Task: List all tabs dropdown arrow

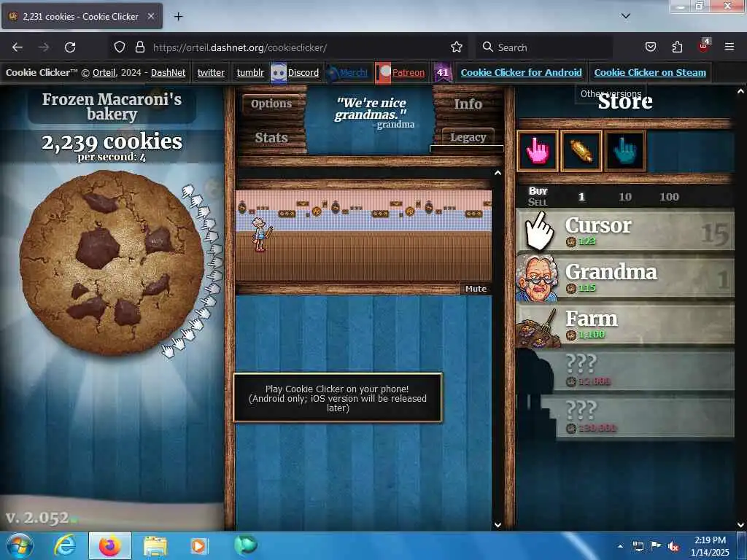Action: click(625, 16)
